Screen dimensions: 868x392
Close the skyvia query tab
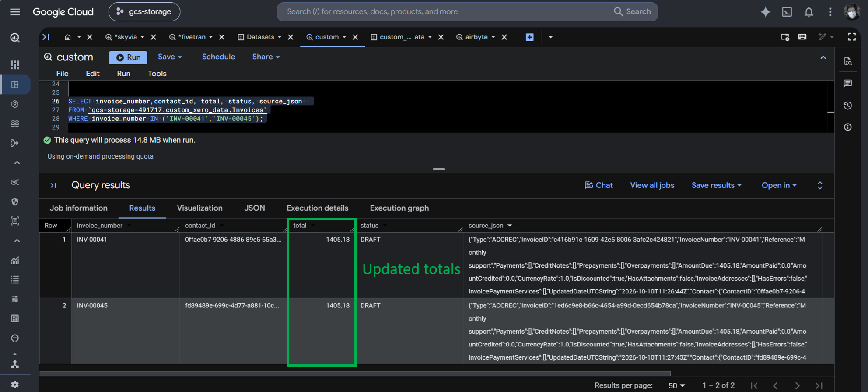point(154,37)
